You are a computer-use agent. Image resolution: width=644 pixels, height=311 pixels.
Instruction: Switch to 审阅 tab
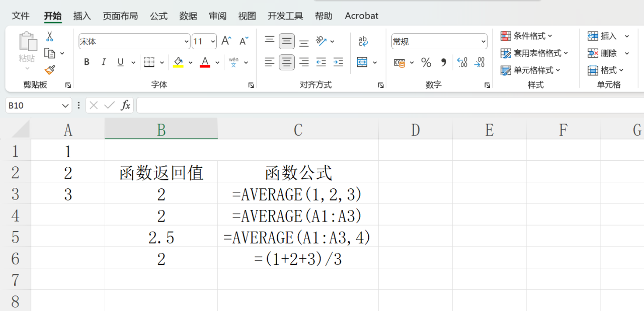pyautogui.click(x=218, y=16)
